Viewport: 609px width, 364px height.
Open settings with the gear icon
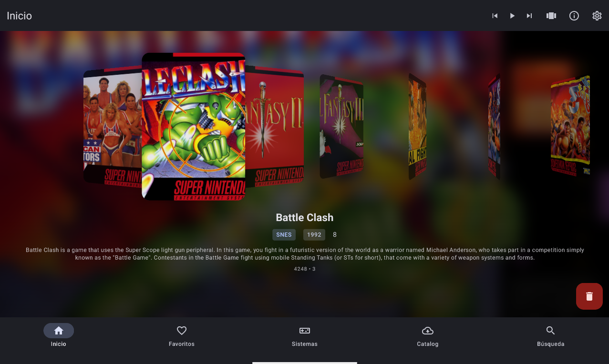click(x=597, y=16)
